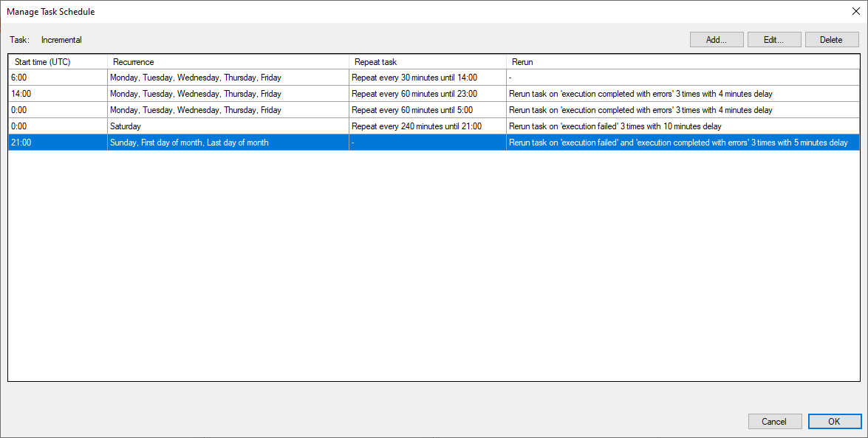Open the Edit... schedule dialog
868x438 pixels.
click(774, 40)
